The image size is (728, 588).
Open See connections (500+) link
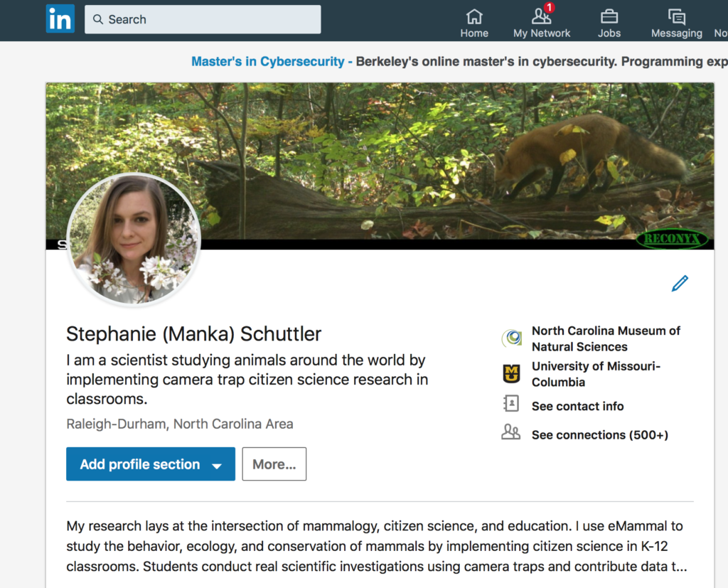point(600,435)
